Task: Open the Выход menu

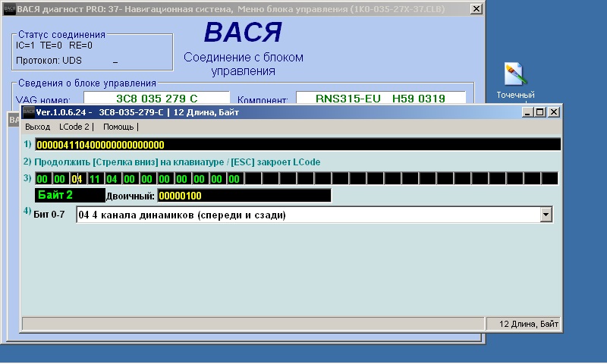Action: point(38,127)
